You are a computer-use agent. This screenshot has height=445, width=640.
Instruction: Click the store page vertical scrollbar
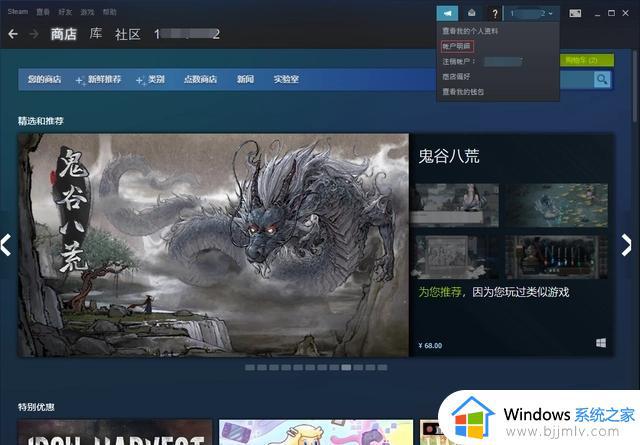(636, 86)
